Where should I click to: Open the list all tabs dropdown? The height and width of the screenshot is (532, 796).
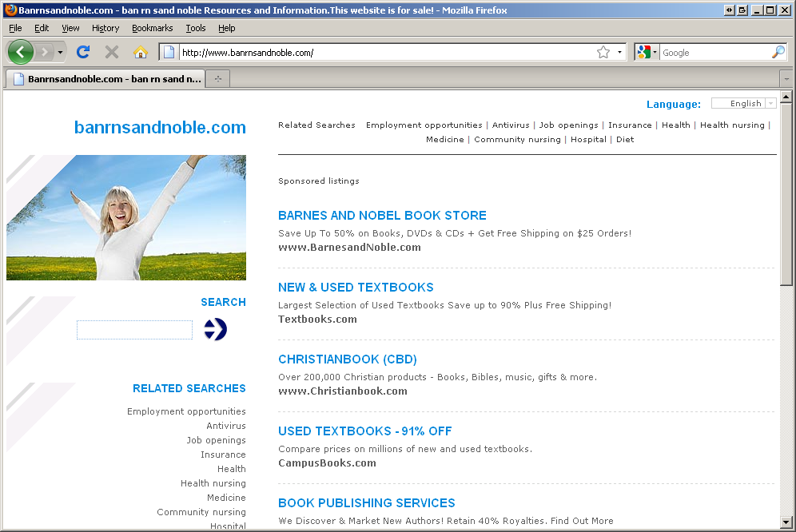point(786,79)
